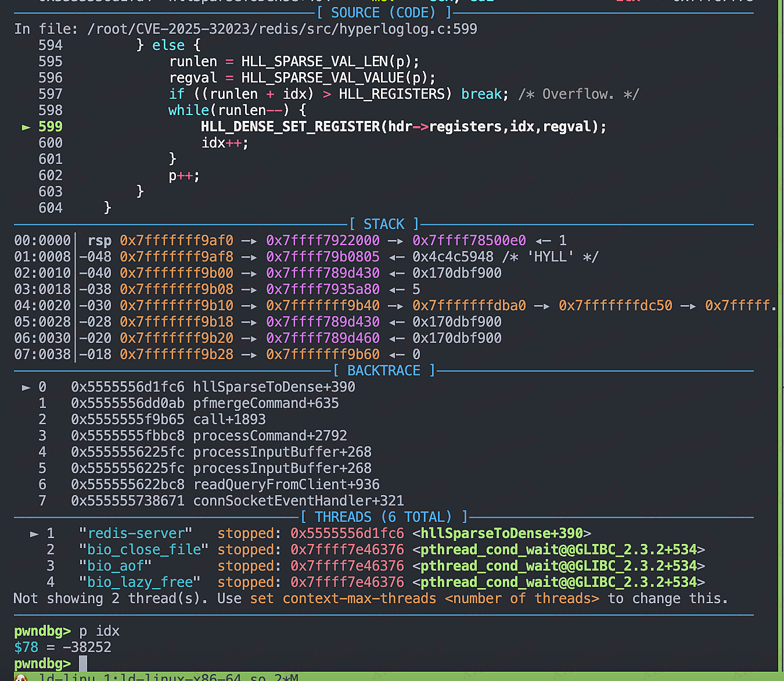Click the 'HYLL' string on the stack
This screenshot has width=784, height=681.
[549, 256]
